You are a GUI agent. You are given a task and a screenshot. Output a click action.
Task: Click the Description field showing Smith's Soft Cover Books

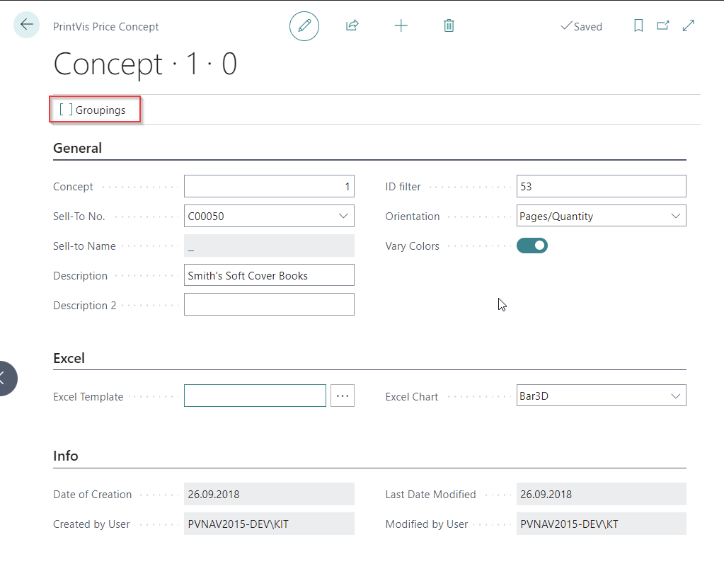tap(269, 275)
